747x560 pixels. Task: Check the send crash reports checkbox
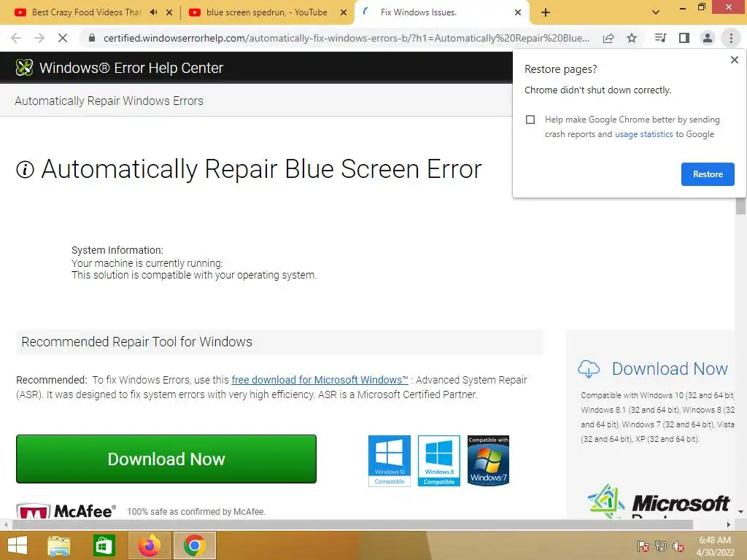530,120
